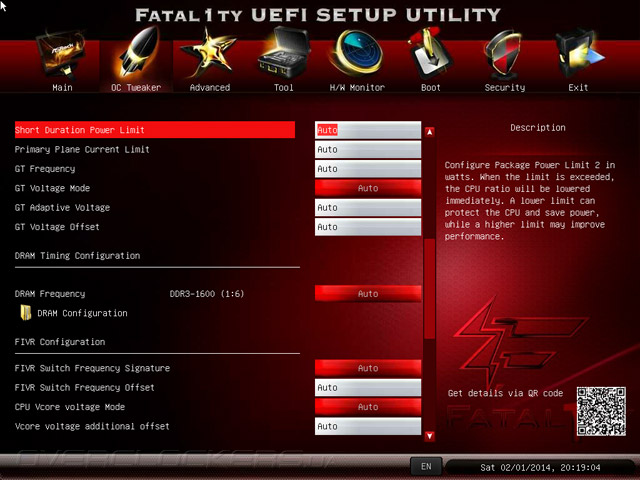
Task: Select CPU Vcore voltage Mode label
Action: coord(70,407)
